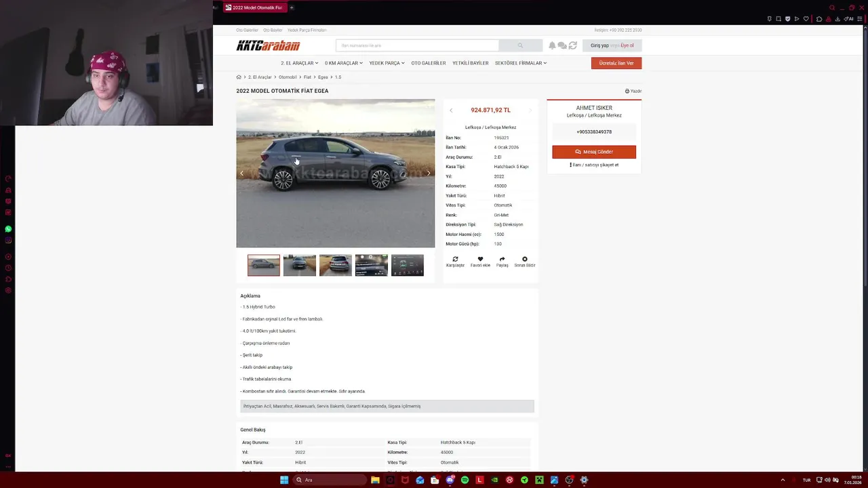Open the new tab plus button

[292, 7]
